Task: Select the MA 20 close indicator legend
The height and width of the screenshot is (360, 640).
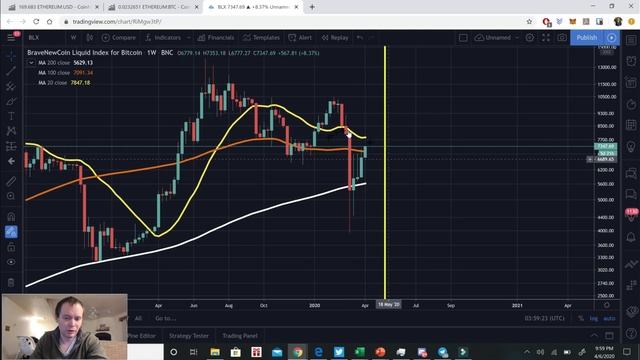Action: [x=64, y=82]
